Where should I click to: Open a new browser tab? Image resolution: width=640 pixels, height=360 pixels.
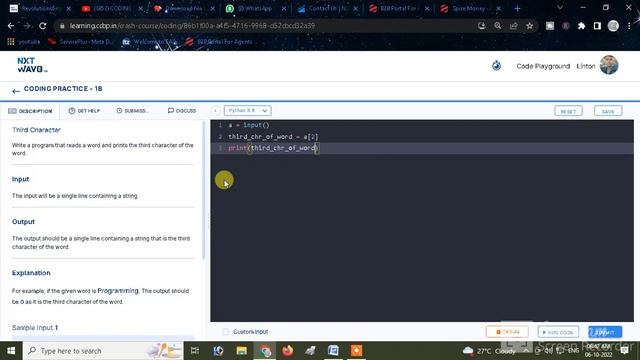[517, 9]
